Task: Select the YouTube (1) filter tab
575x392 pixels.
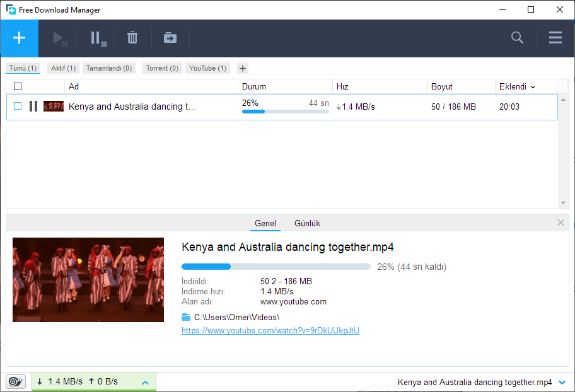Action: (x=207, y=68)
